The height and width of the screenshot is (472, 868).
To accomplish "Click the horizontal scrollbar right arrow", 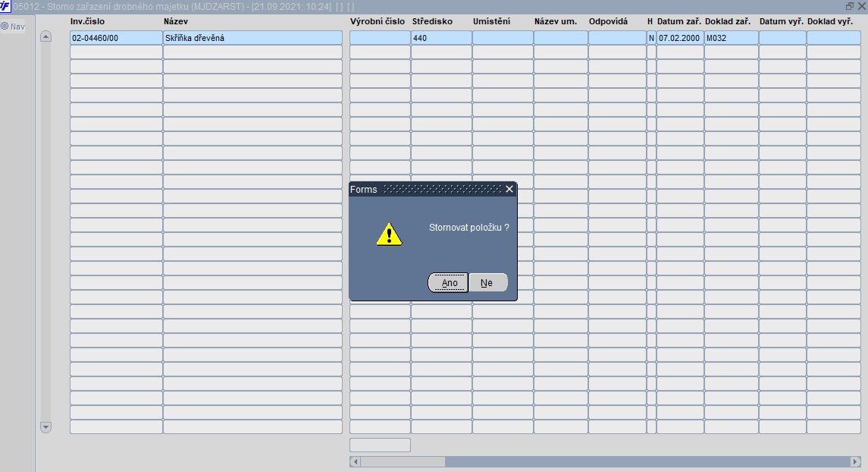I will (855, 461).
